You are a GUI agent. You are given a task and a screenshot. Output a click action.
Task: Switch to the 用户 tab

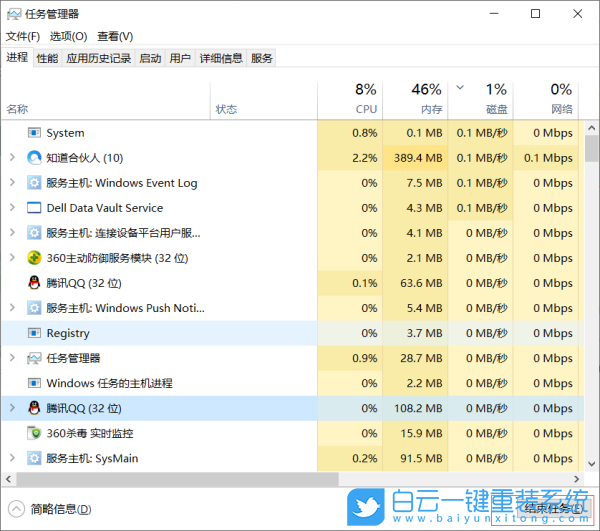tap(180, 58)
